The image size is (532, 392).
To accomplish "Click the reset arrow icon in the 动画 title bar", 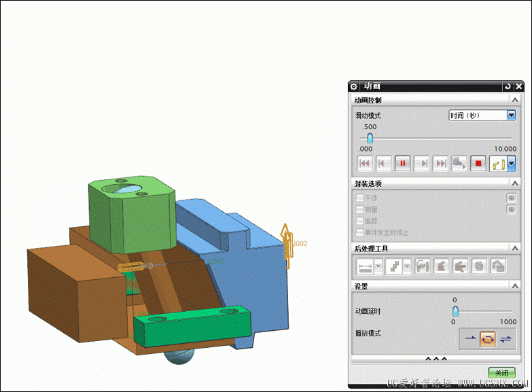I will coord(508,86).
